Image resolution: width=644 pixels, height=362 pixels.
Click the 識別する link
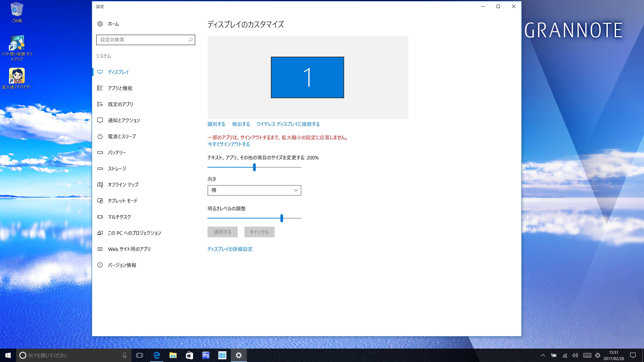(x=216, y=124)
